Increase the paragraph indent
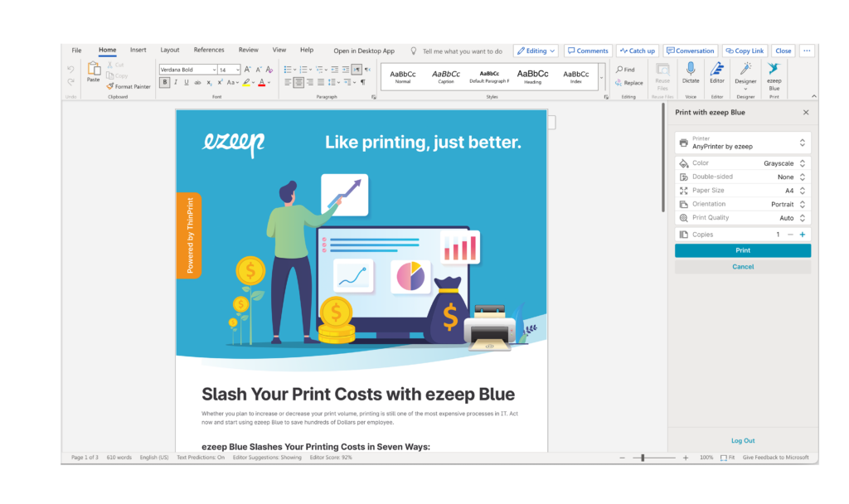Image resolution: width=849 pixels, height=504 pixels. click(x=346, y=70)
